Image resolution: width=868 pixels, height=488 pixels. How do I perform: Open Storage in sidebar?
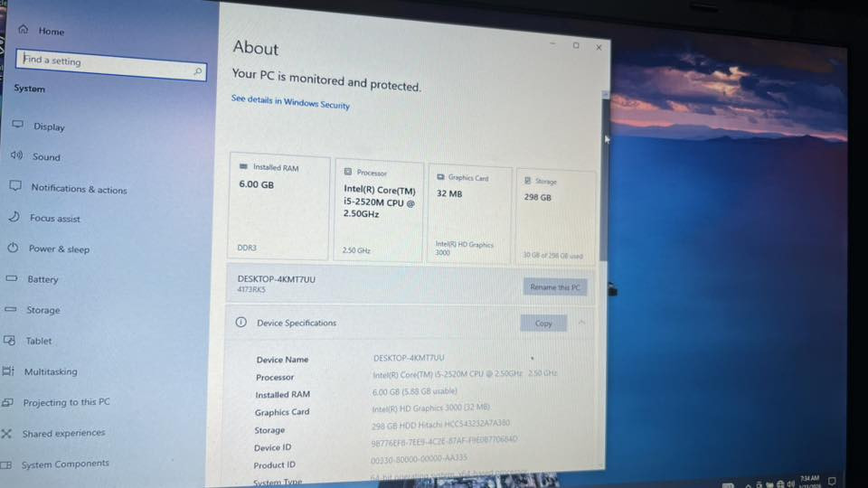[43, 310]
